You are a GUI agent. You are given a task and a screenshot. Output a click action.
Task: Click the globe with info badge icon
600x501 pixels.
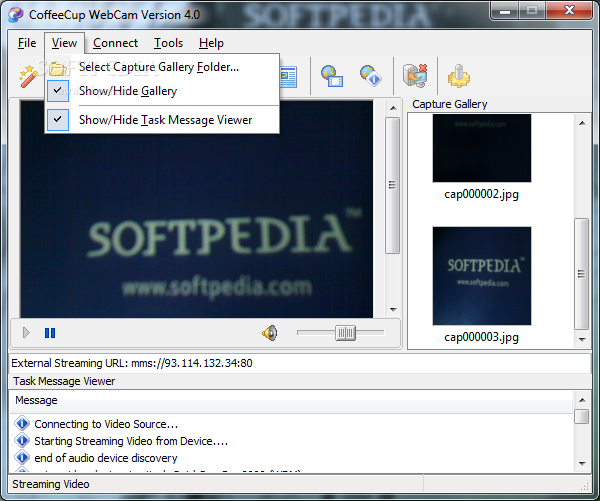coord(370,75)
